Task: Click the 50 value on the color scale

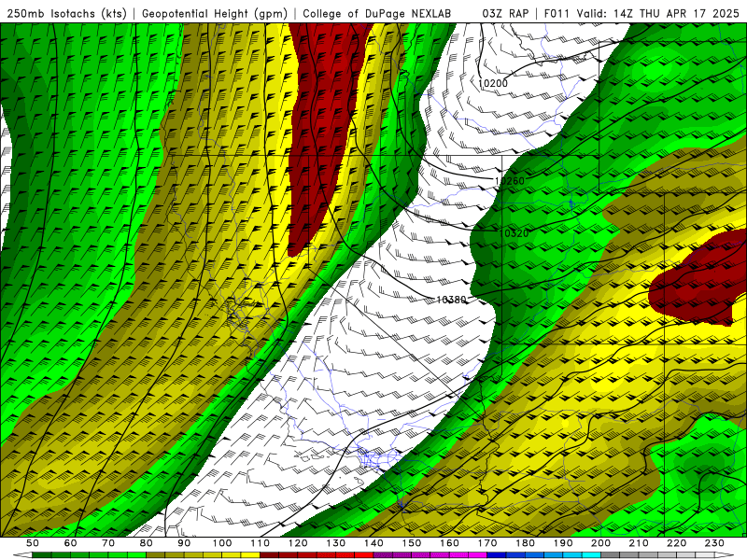Action: 33,543
